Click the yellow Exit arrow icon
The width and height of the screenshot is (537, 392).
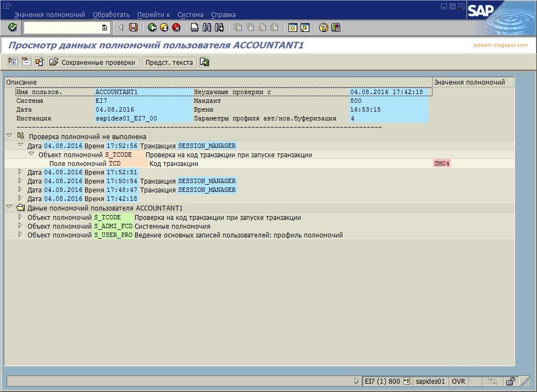coord(164,27)
